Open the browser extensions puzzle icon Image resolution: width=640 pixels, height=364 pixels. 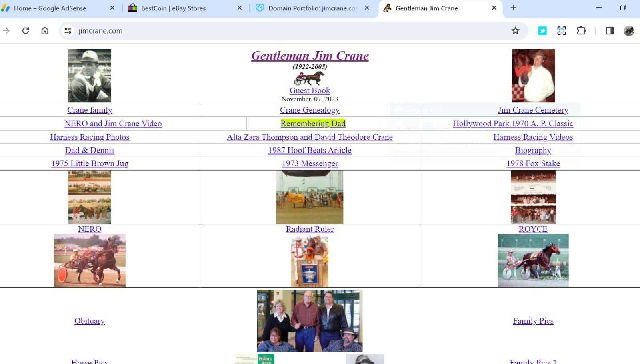point(581,30)
